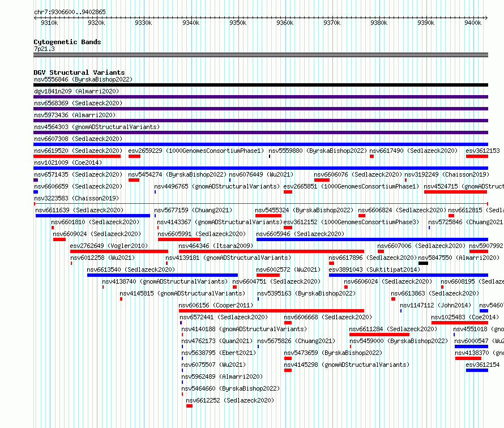Click the nsv5556846 (ByrskaBishop2022) variant label
Image resolution: width=504 pixels, height=428 pixels.
click(x=83, y=79)
